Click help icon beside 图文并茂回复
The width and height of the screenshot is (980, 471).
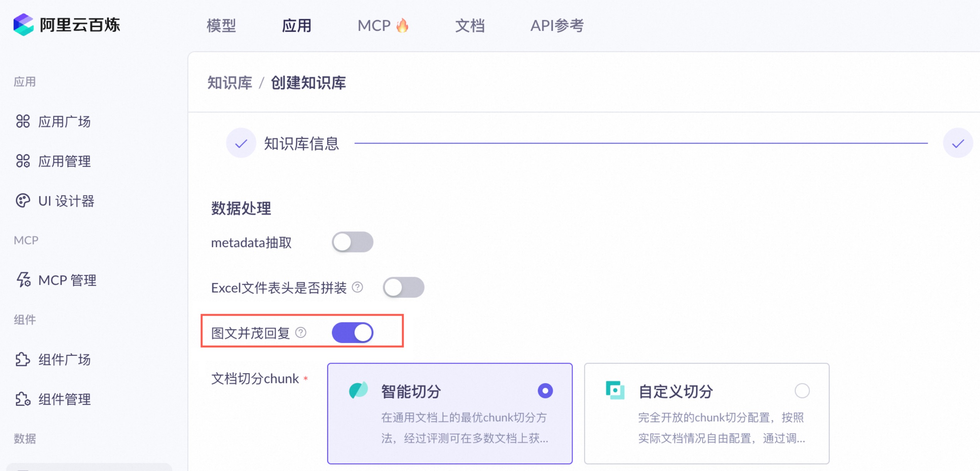click(x=301, y=332)
